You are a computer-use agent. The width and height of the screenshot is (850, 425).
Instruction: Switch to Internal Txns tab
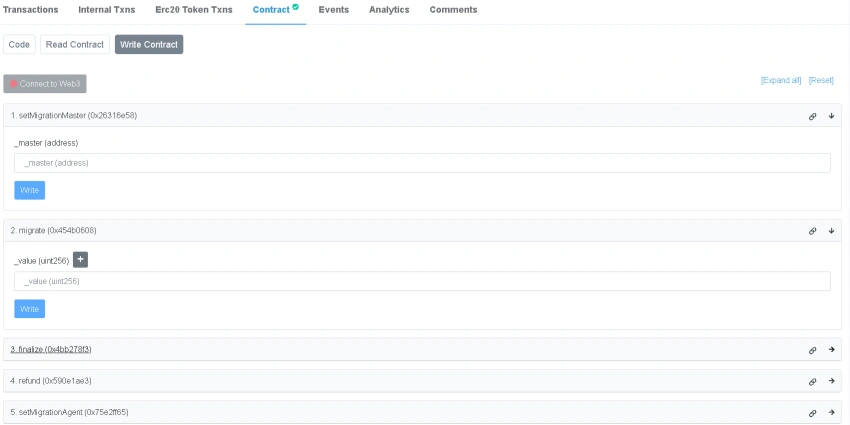107,10
